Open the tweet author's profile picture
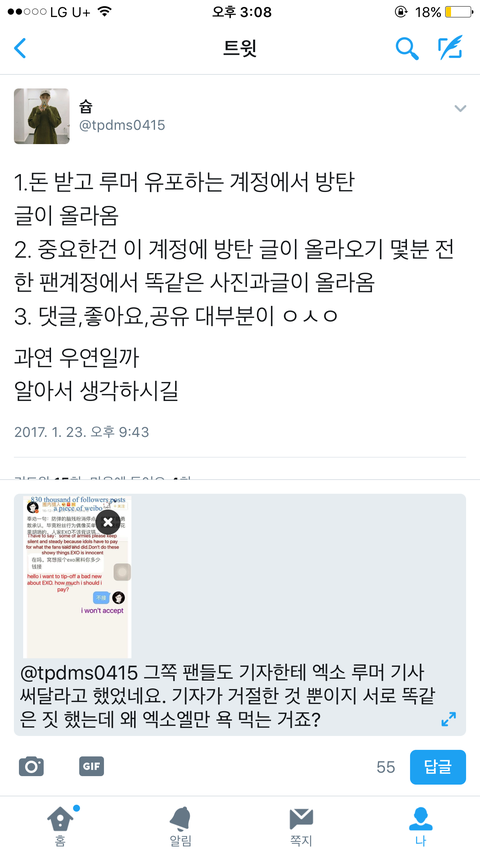This screenshot has height=853, width=480. pos(41,116)
